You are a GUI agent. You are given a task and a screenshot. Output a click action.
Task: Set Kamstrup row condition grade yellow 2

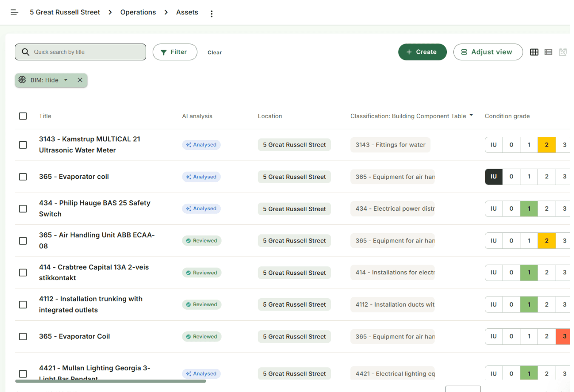(x=547, y=145)
